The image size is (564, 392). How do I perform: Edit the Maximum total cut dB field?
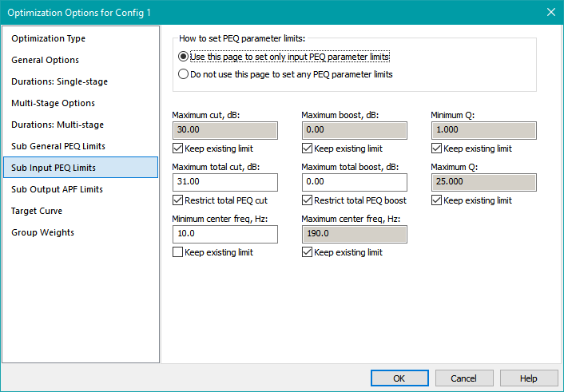click(x=225, y=182)
